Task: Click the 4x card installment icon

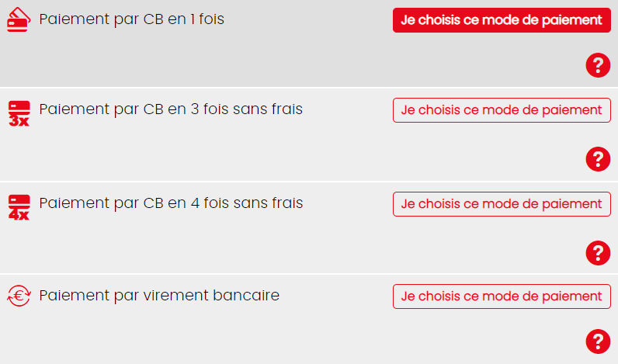Action: (x=19, y=207)
